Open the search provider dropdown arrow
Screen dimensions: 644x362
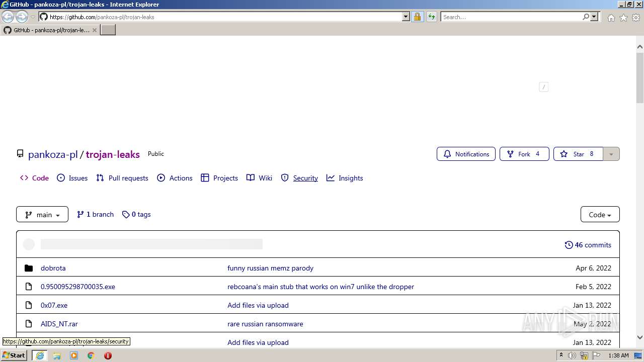pos(594,17)
